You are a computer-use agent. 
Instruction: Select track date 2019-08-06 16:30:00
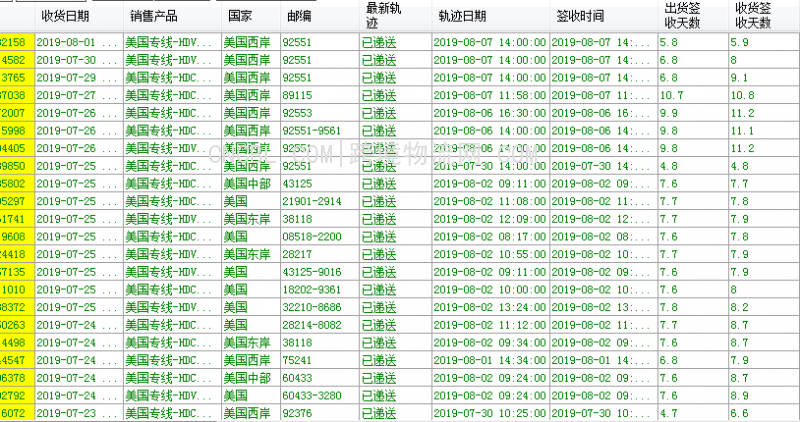pos(490,113)
